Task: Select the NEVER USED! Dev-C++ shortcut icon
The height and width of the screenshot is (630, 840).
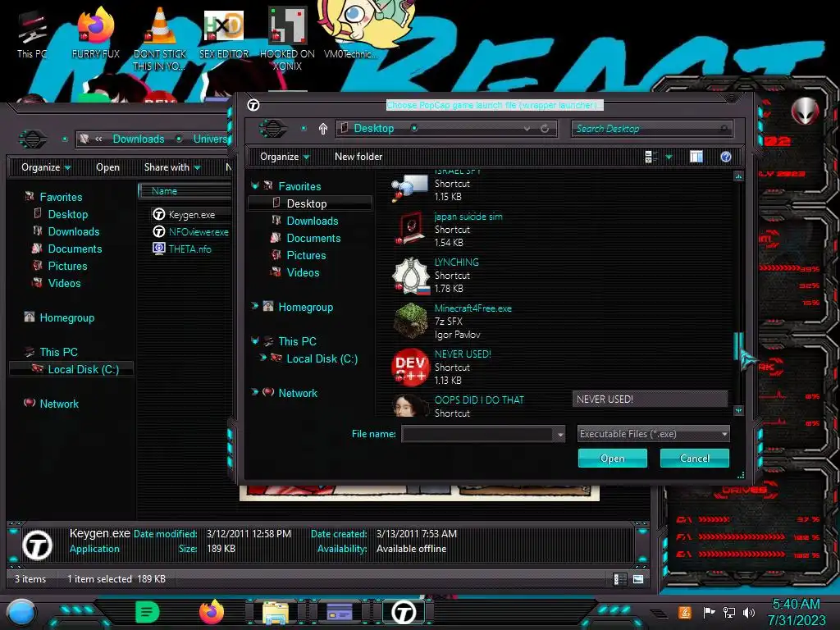Action: [x=410, y=367]
